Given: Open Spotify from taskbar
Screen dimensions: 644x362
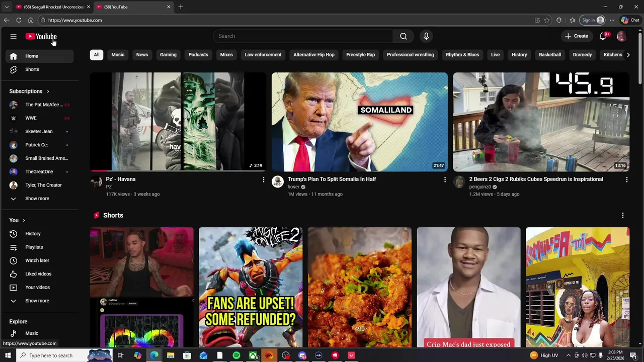Looking at the screenshot, I should point(236,355).
